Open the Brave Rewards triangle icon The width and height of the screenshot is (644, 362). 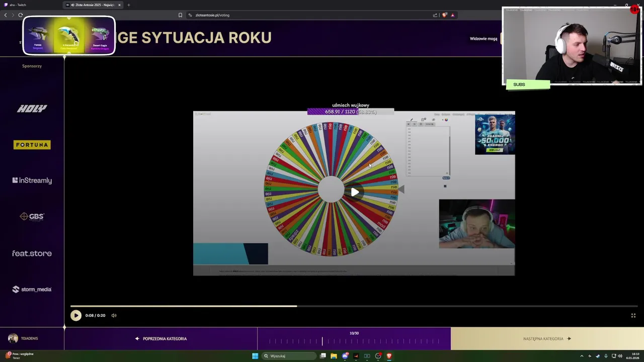point(452,15)
